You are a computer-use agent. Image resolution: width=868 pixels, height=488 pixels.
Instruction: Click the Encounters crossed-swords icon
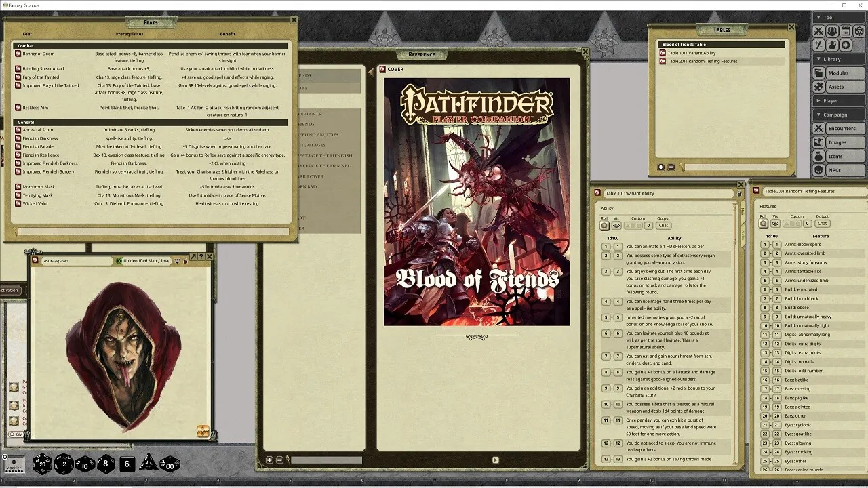pos(819,128)
